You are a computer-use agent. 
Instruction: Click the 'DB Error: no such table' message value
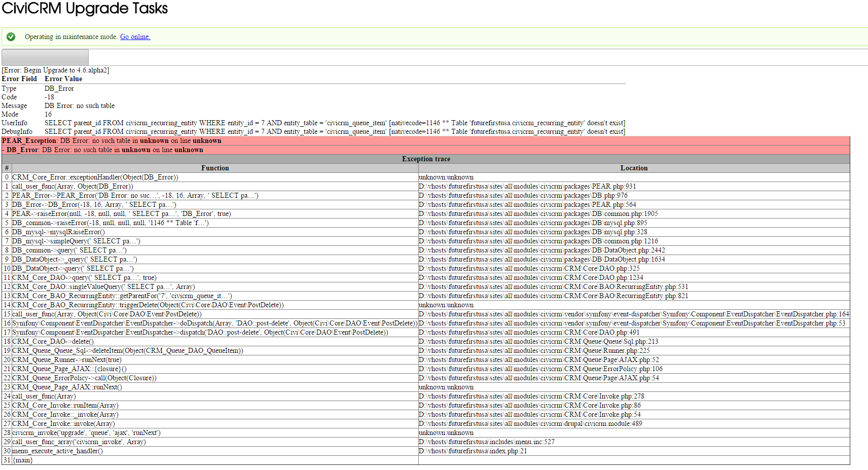[80, 106]
